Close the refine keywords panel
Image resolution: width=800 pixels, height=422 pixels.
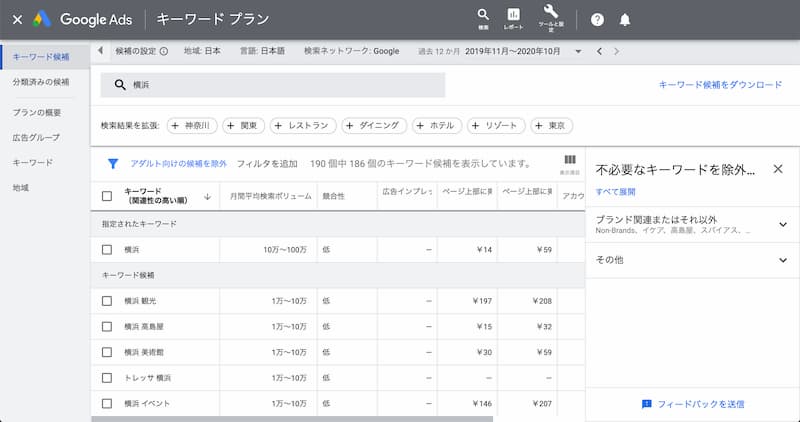778,169
